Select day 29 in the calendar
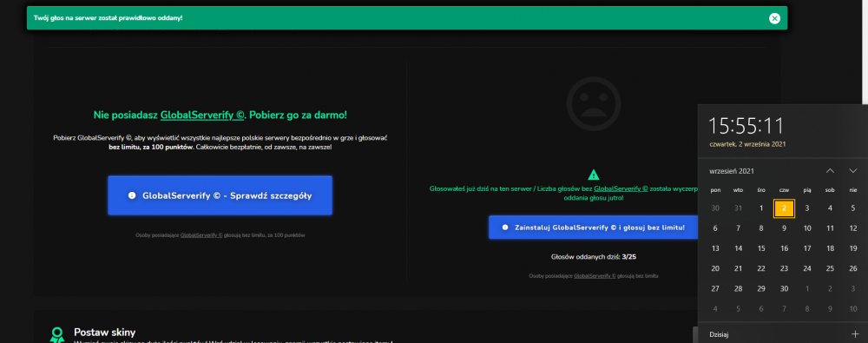Image resolution: width=868 pixels, height=343 pixels. pos(761,288)
